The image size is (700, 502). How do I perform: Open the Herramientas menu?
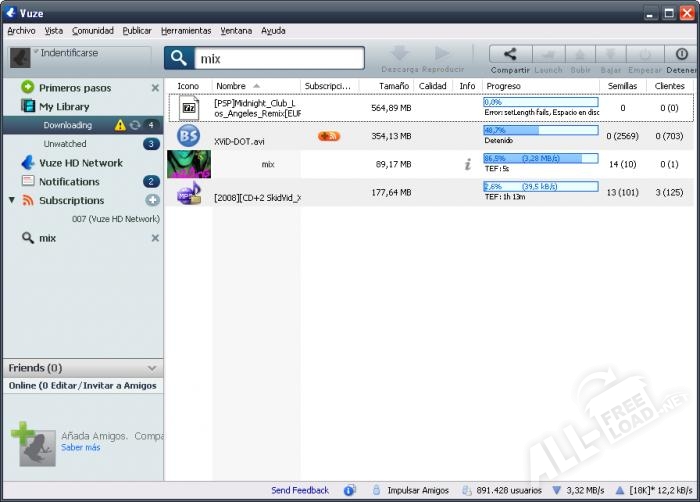[185, 31]
